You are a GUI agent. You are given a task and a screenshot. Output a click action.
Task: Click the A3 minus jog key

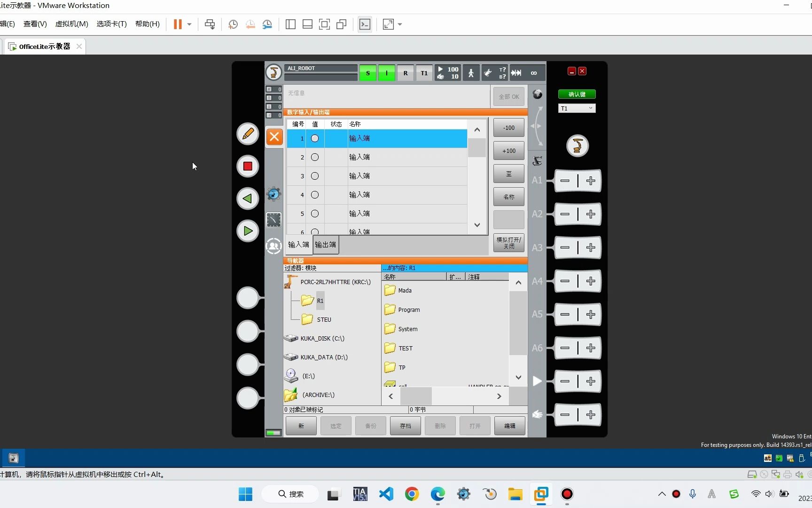[565, 247]
